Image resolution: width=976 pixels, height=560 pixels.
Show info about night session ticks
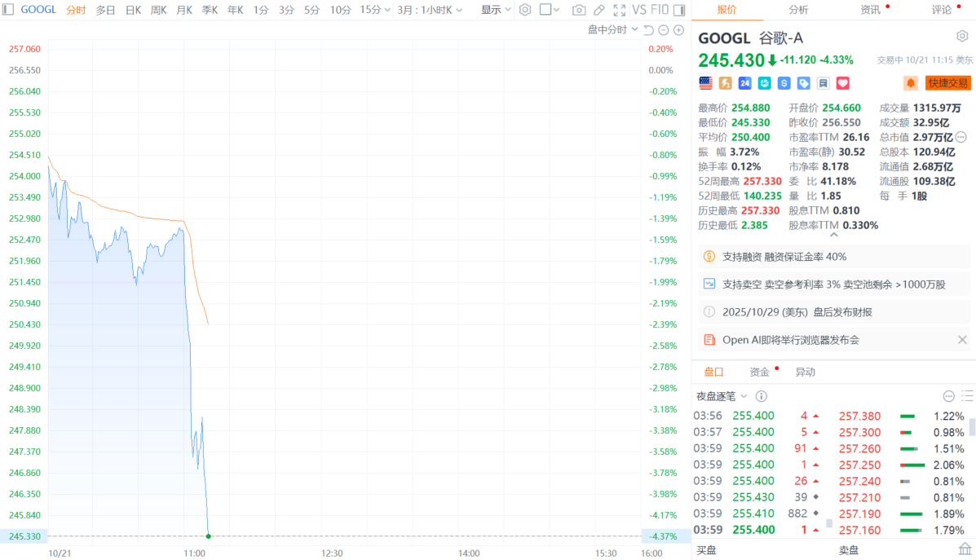761,395
